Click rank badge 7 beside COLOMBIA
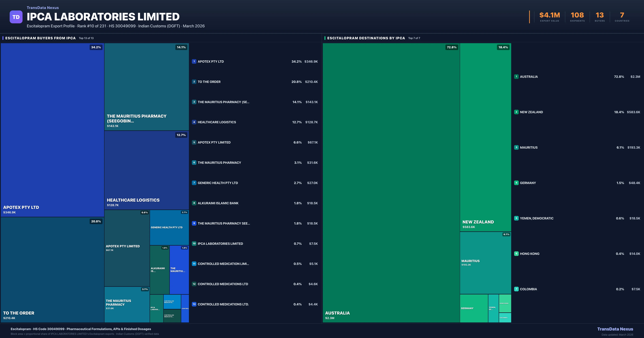The height and width of the screenshot is (338, 644). (516, 289)
